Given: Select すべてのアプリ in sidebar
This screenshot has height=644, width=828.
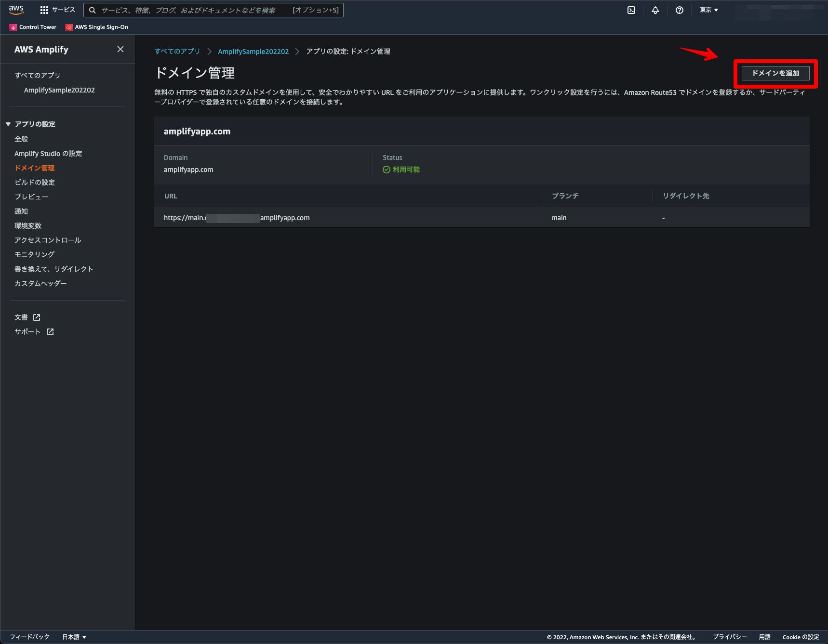Looking at the screenshot, I should (37, 75).
